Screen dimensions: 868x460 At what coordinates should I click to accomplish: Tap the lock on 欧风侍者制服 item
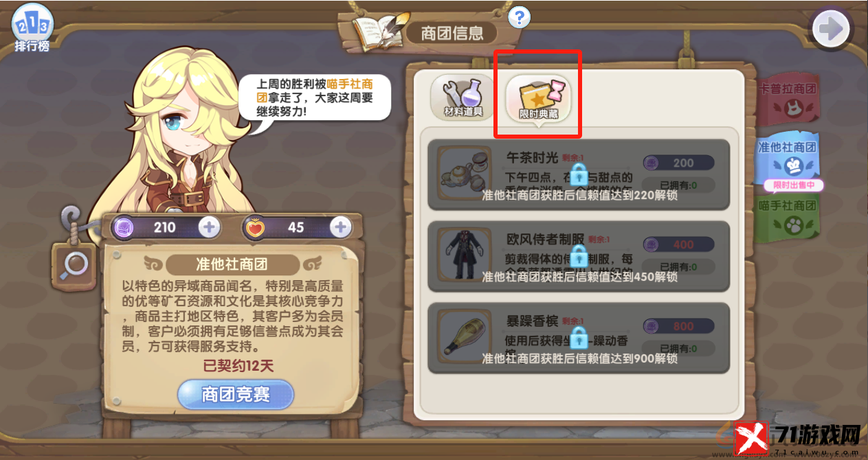(579, 256)
